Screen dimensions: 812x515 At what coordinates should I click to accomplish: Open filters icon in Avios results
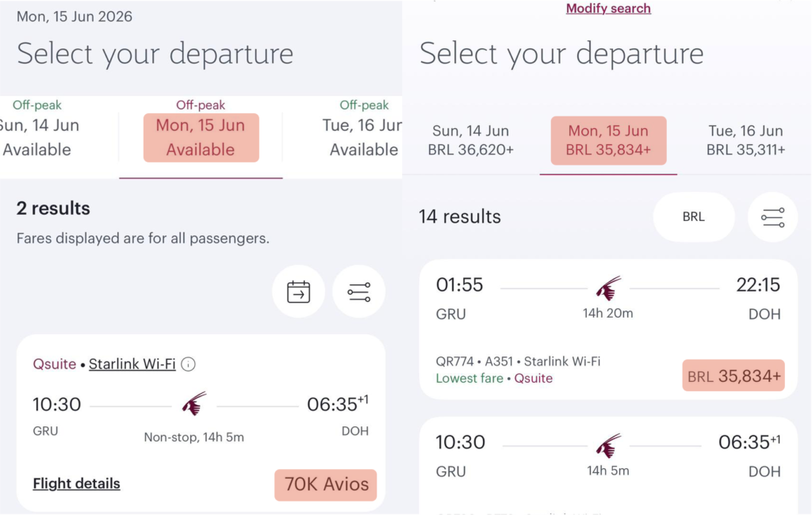pyautogui.click(x=358, y=292)
